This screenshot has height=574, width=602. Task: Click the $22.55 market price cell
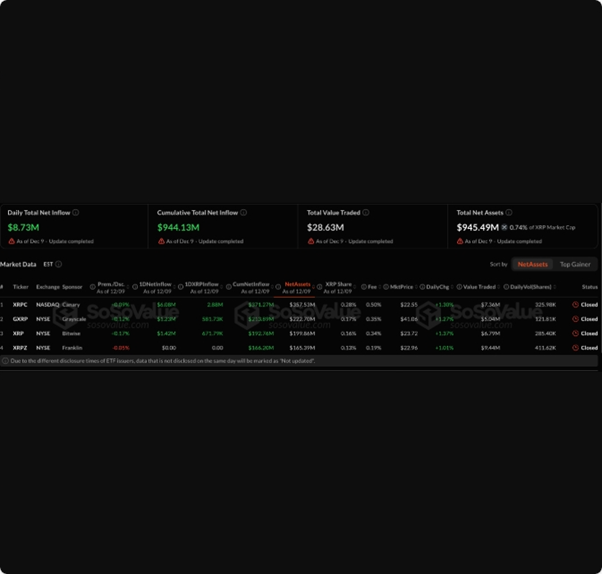coord(409,304)
